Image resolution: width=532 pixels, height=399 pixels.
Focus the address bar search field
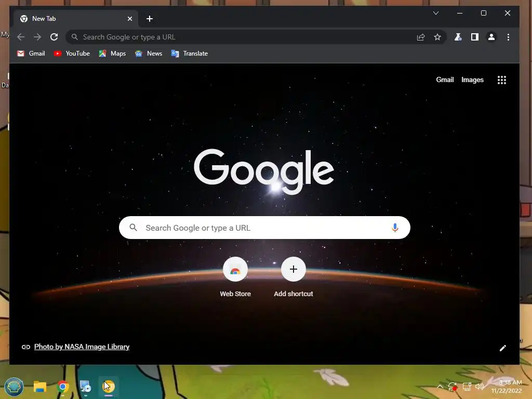(x=256, y=37)
